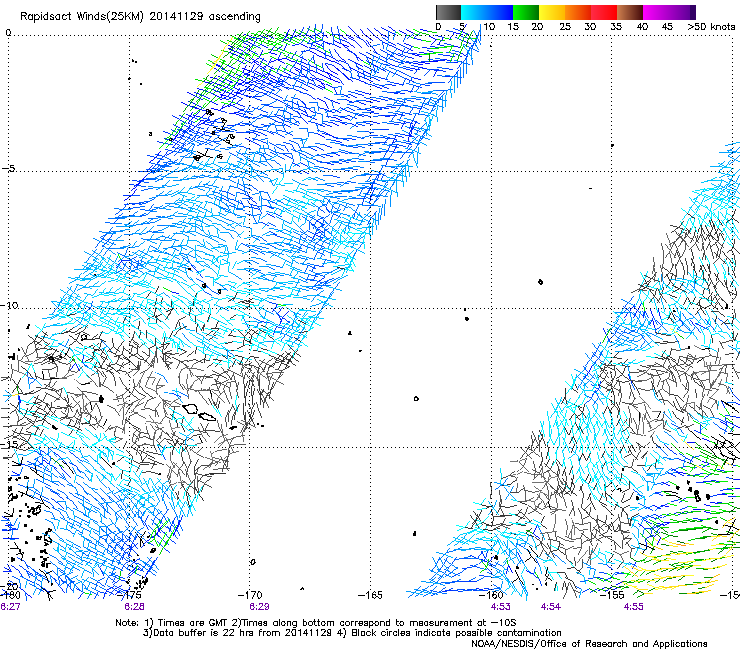The height and width of the screenshot is (650, 740).
Task: Click the '45' label under the legend
Action: [667, 27]
